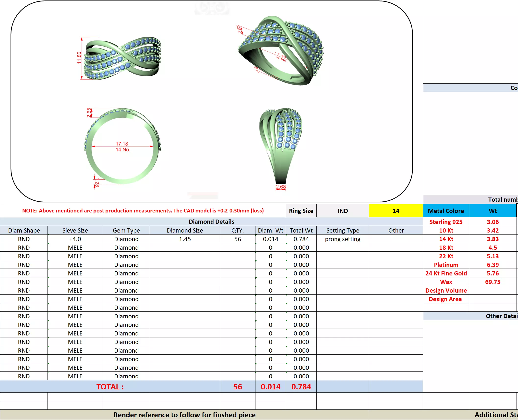Click the Design Volume label cell

coord(446,290)
